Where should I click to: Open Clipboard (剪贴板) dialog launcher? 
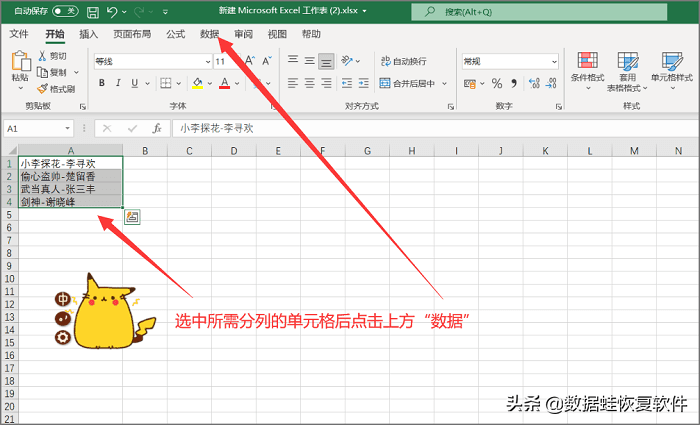pyautogui.click(x=83, y=107)
